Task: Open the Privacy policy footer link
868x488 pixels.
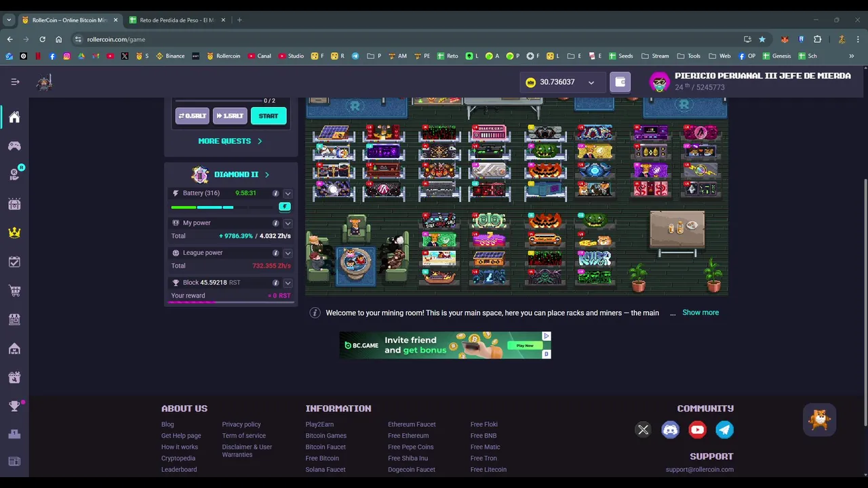Action: tap(241, 424)
